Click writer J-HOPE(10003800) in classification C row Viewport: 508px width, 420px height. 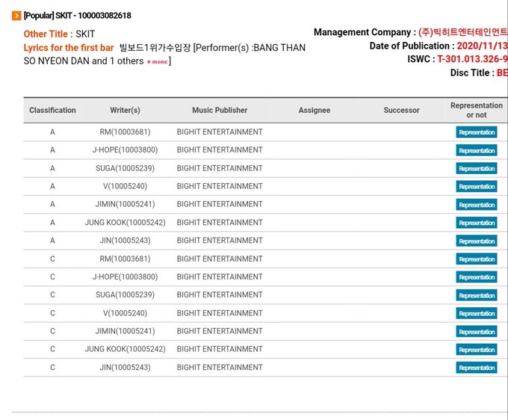[x=125, y=277]
